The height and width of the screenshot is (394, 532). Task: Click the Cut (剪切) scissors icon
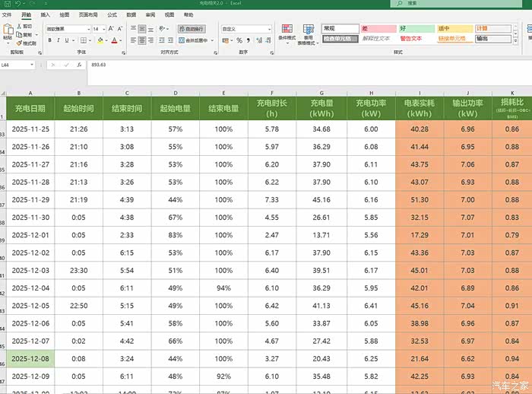(x=18, y=27)
